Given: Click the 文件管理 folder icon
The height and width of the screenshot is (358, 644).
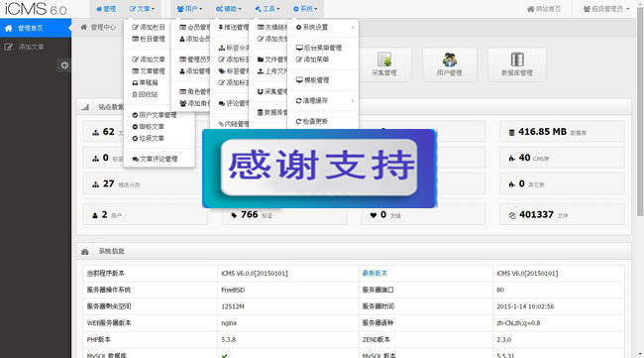Looking at the screenshot, I should coord(261,60).
